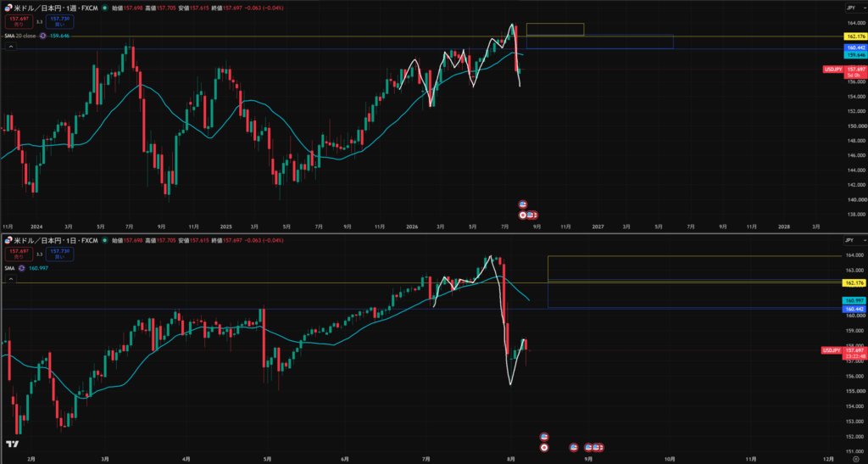Click the purple SMA indicator icon on daily chart
This screenshot has width=868, height=464.
tap(21, 268)
